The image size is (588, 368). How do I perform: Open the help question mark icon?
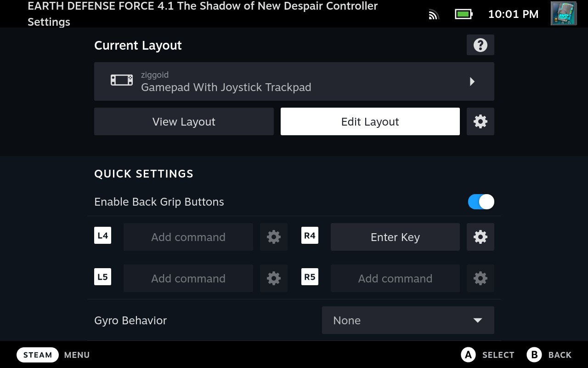[481, 45]
